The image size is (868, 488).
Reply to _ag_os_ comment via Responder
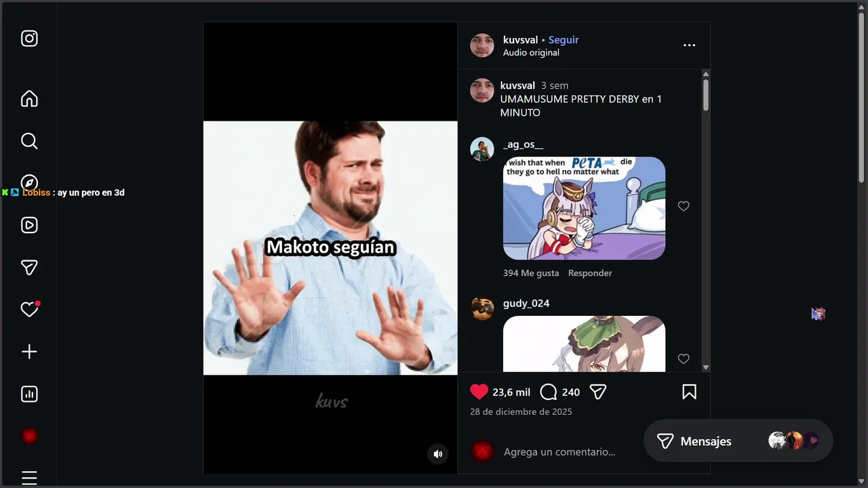(x=590, y=273)
